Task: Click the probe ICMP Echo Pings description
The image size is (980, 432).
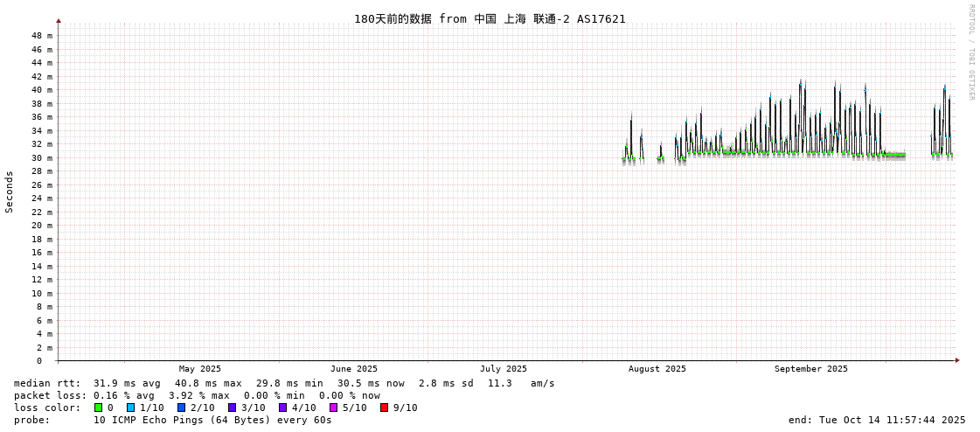Action: pos(212,420)
